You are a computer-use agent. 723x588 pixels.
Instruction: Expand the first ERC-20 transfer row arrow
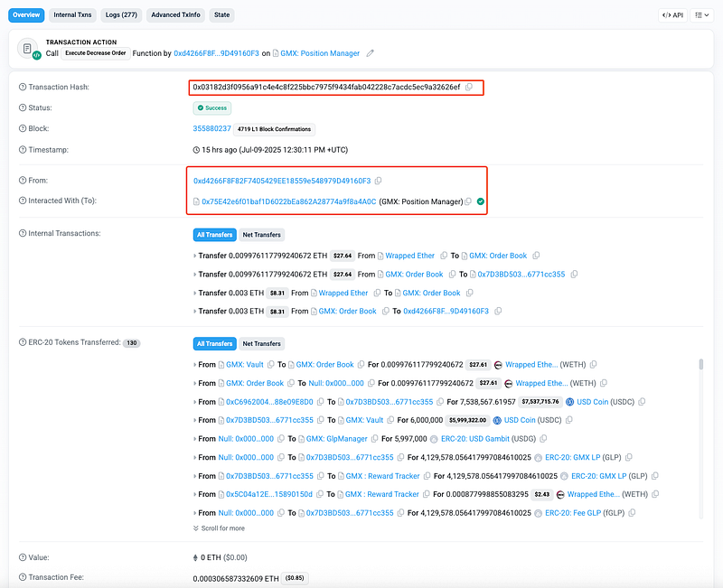195,365
